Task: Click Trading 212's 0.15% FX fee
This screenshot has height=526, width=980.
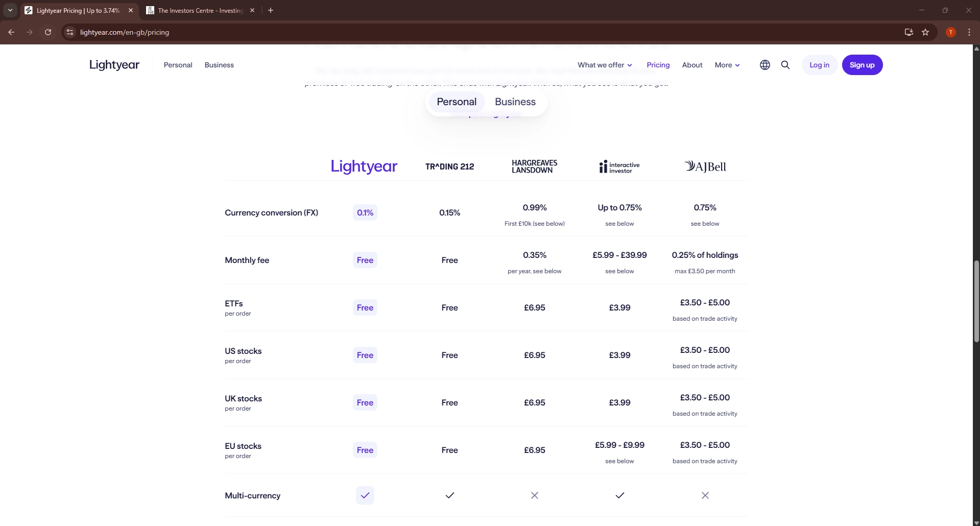Action: tap(449, 212)
